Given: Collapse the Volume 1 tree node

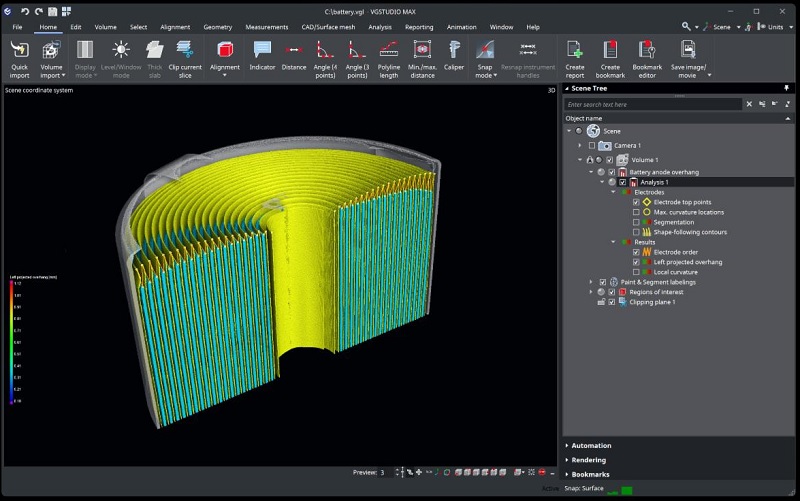Looking at the screenshot, I should pos(580,160).
